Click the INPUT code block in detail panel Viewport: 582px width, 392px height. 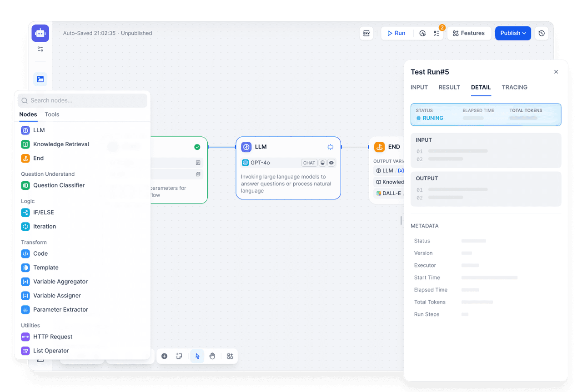click(x=486, y=150)
